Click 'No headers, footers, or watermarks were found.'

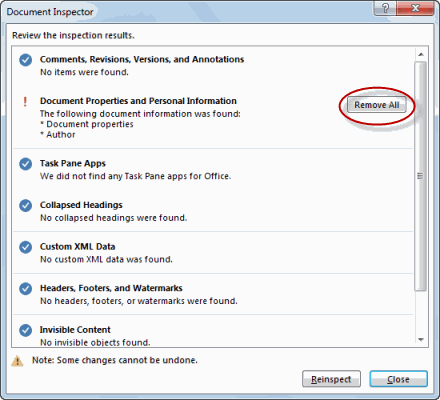click(x=139, y=301)
